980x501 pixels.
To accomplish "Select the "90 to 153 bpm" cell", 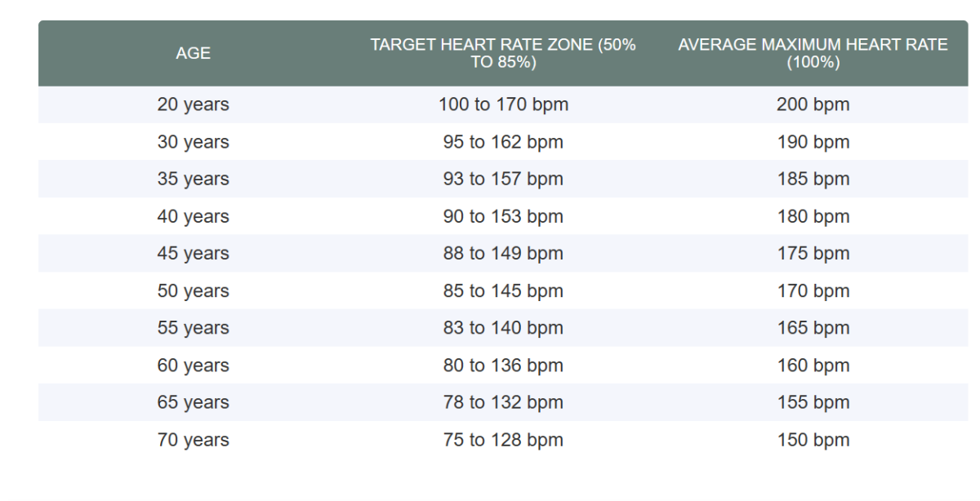I will point(503,216).
